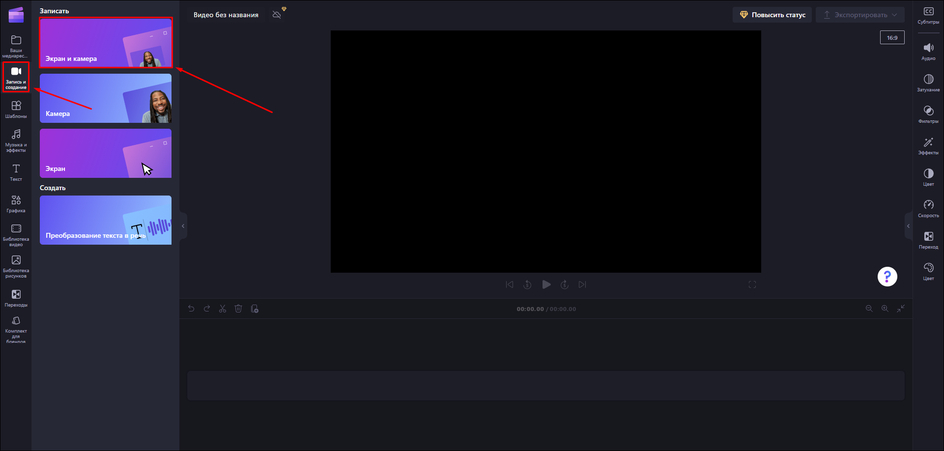The image size is (944, 451).
Task: Collapse the left media panel chevron
Action: coord(183,226)
